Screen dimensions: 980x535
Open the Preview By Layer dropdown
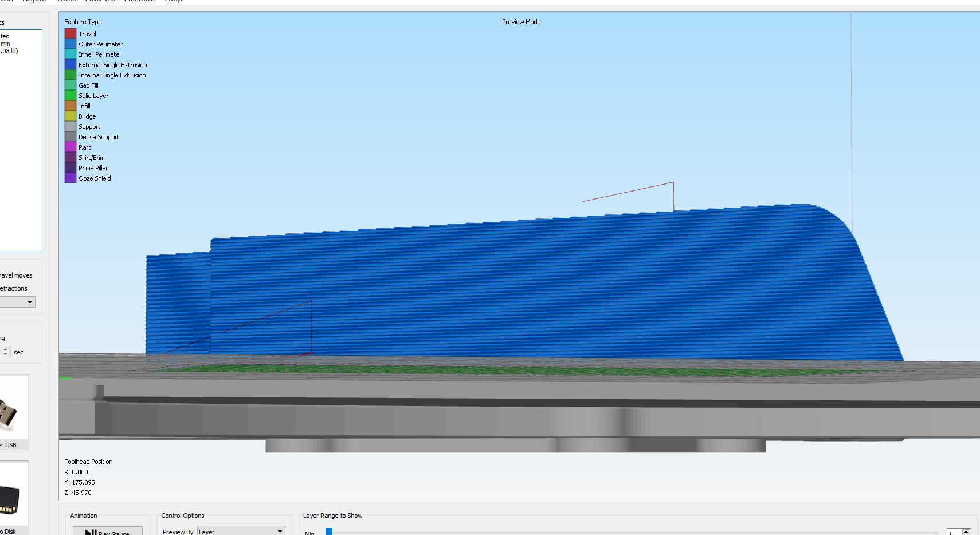coord(241,532)
